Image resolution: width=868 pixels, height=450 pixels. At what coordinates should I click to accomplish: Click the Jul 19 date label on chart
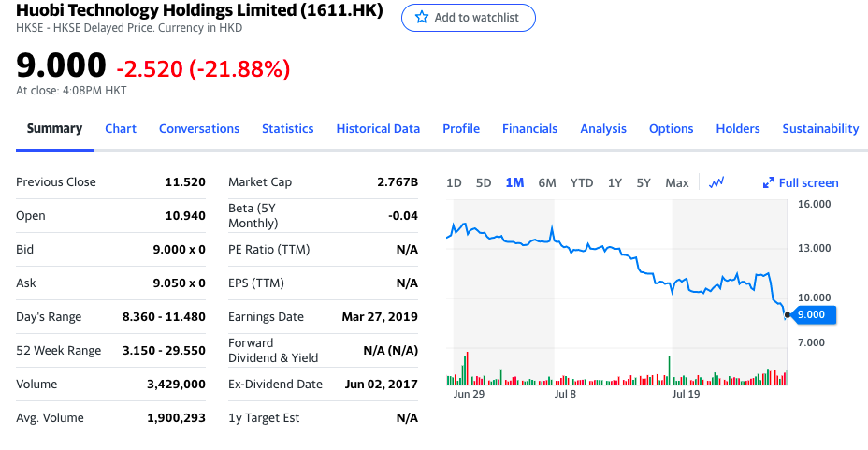[x=686, y=394]
